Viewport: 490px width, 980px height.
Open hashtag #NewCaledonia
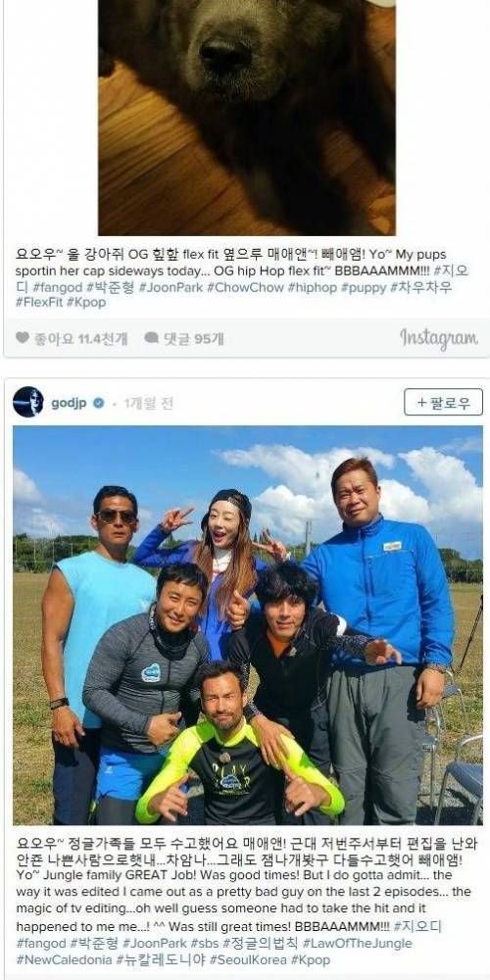click(x=65, y=958)
